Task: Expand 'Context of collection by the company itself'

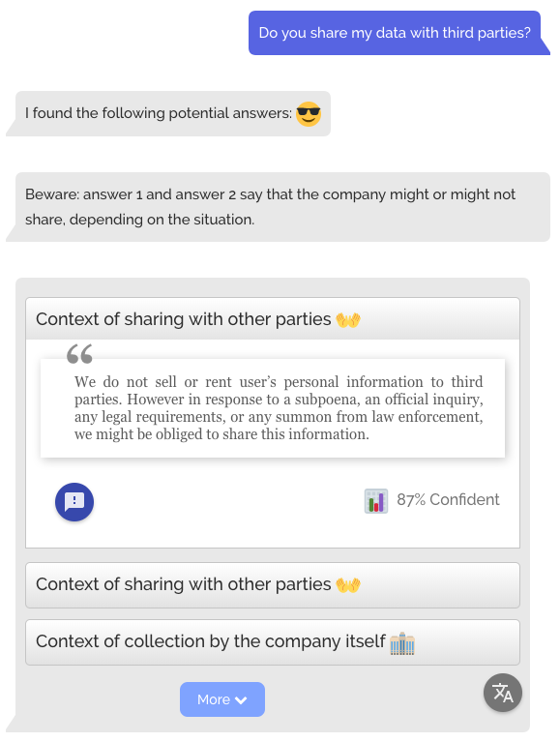Action: pyautogui.click(x=273, y=642)
